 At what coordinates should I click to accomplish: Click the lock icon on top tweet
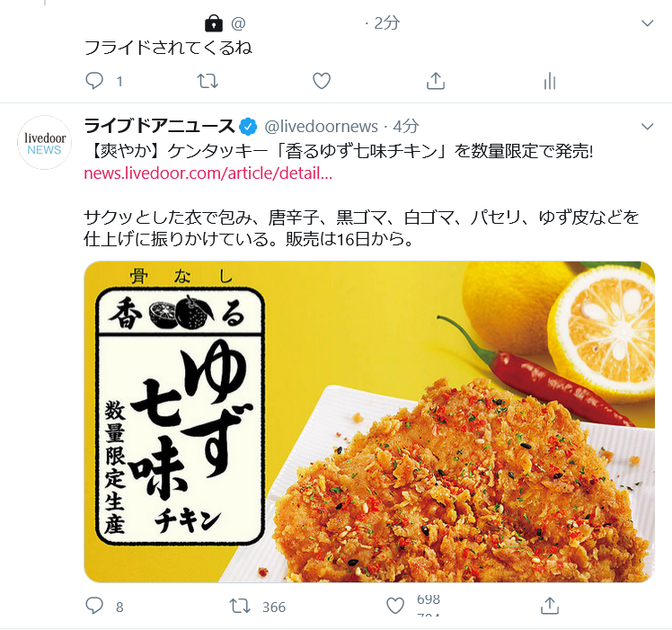pyautogui.click(x=214, y=23)
